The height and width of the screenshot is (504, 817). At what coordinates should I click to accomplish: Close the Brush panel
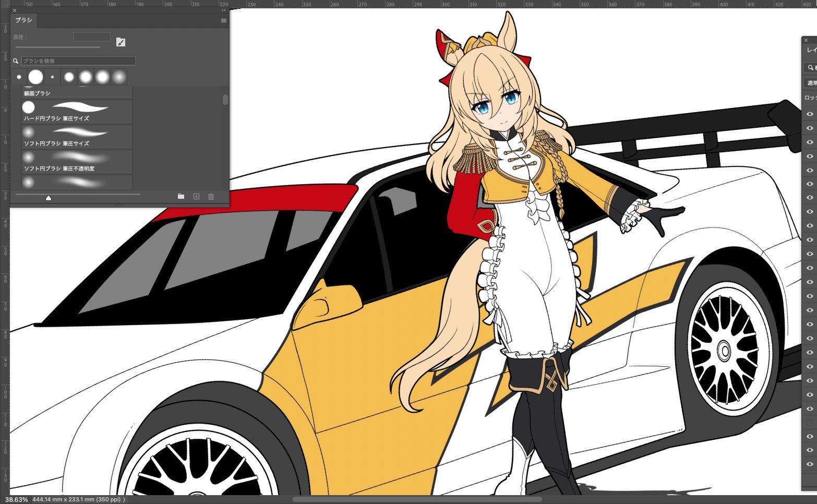tap(15, 10)
